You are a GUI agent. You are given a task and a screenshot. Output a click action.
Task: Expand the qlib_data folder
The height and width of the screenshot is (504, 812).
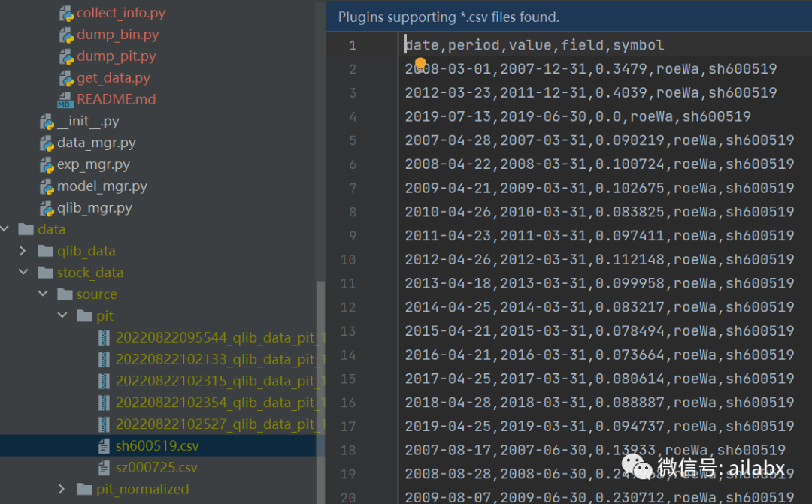23,251
